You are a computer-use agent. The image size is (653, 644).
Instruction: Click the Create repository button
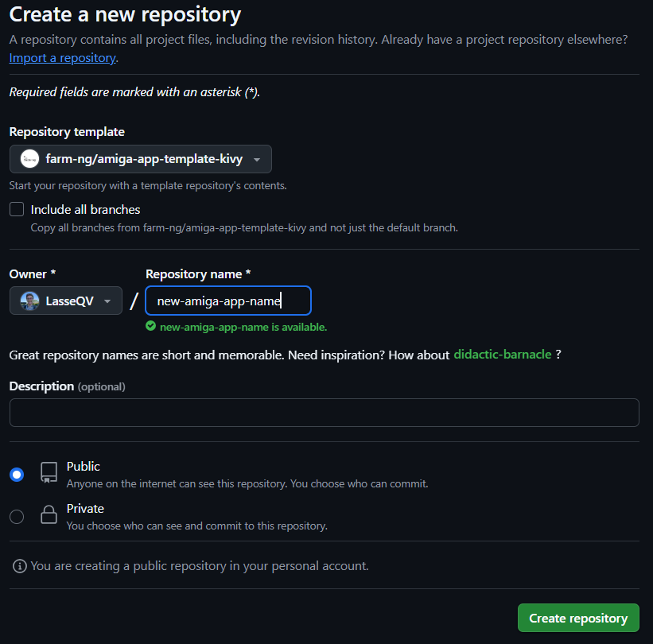click(578, 618)
